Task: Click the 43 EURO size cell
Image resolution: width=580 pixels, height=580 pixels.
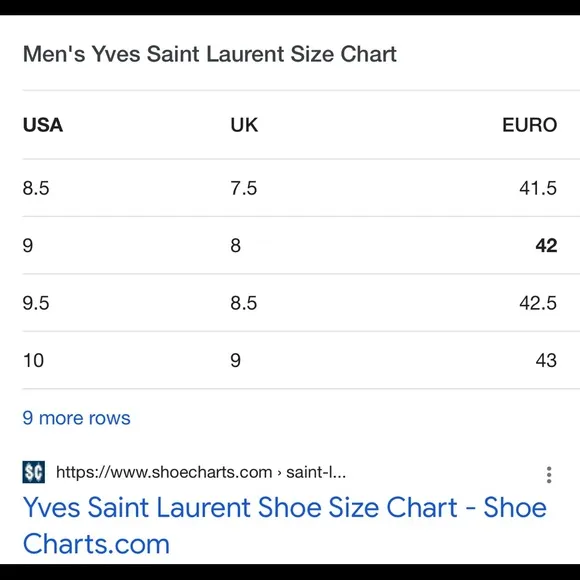Action: coord(546,360)
